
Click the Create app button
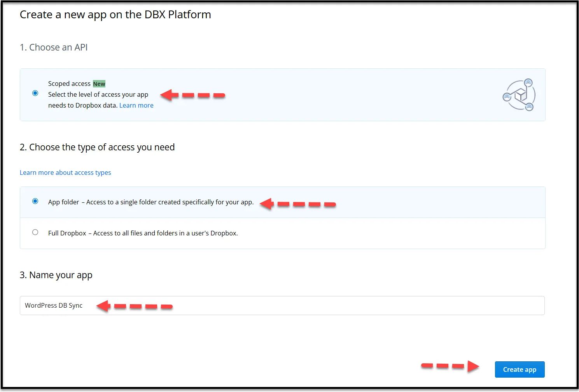click(520, 369)
